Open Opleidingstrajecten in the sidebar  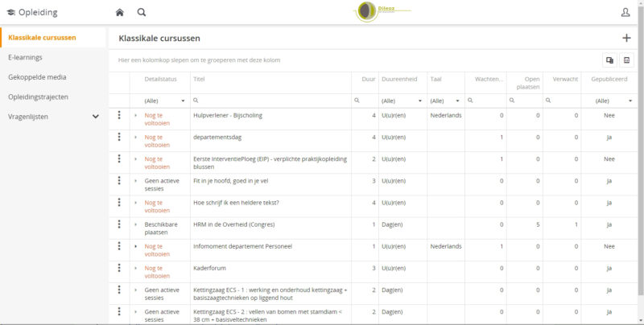coord(38,97)
